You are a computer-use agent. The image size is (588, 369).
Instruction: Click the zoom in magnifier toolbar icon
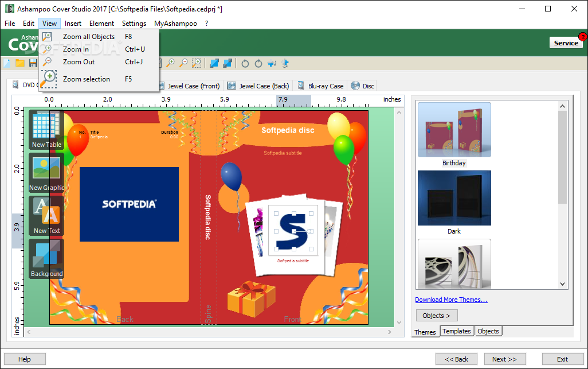click(x=171, y=63)
